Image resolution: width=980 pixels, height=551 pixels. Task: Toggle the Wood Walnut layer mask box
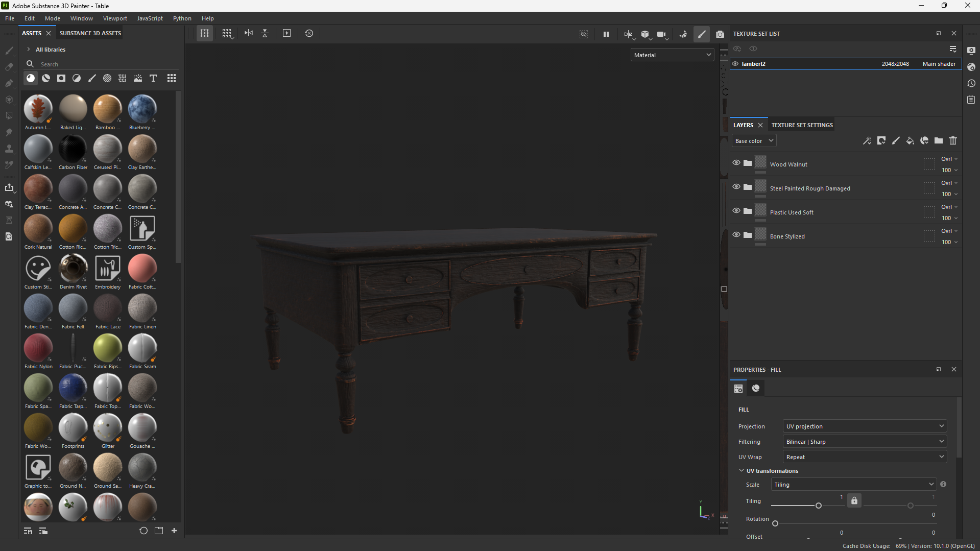coord(929,164)
